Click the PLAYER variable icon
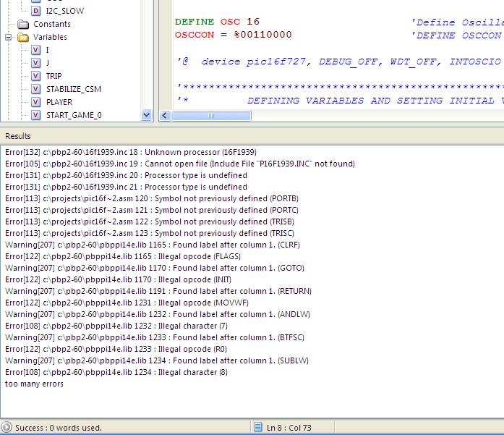 [36, 102]
